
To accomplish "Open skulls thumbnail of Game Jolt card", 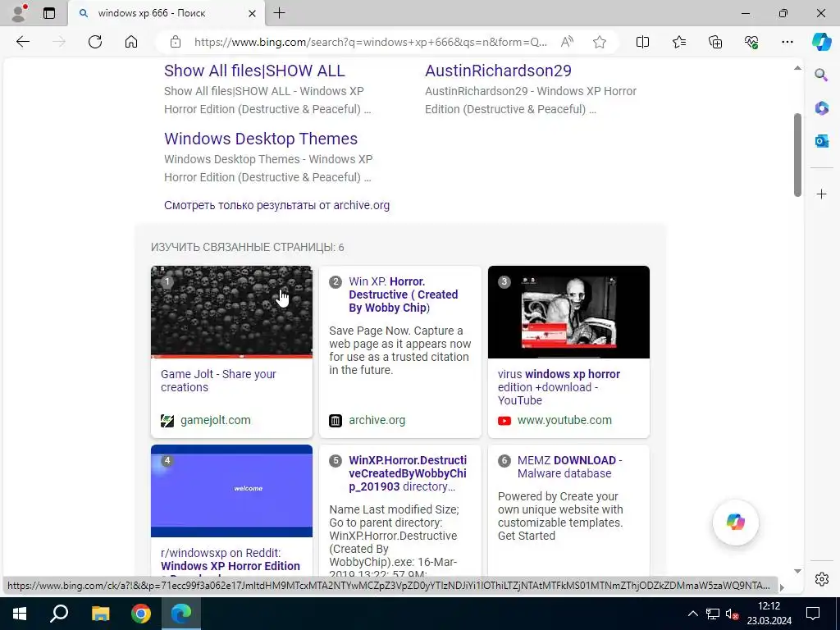I will pos(231,312).
